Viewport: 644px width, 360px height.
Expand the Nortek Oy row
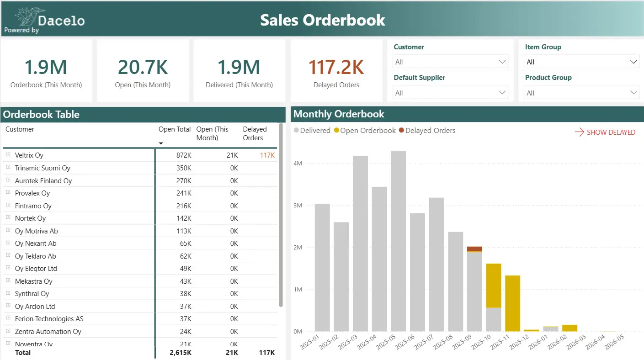8,218
